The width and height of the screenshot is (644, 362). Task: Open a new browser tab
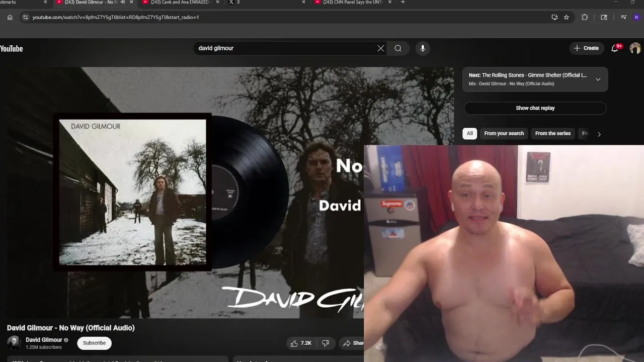[x=403, y=2]
